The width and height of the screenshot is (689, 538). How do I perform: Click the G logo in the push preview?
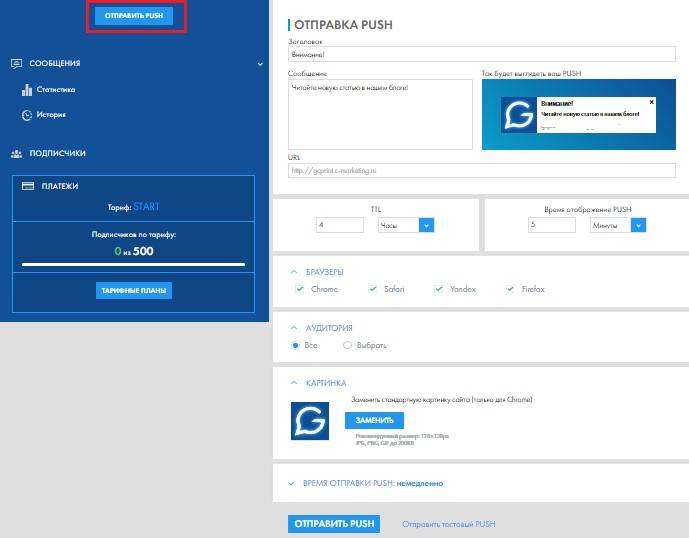[x=519, y=115]
